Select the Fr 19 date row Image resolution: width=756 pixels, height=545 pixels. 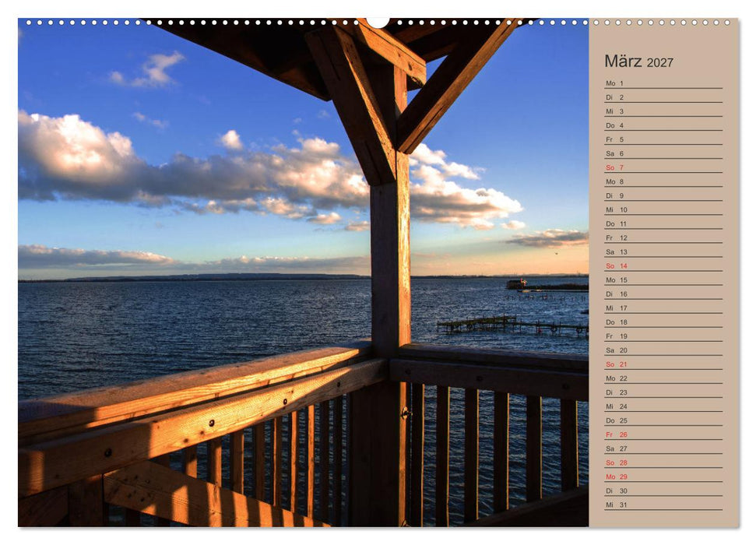[x=663, y=336]
